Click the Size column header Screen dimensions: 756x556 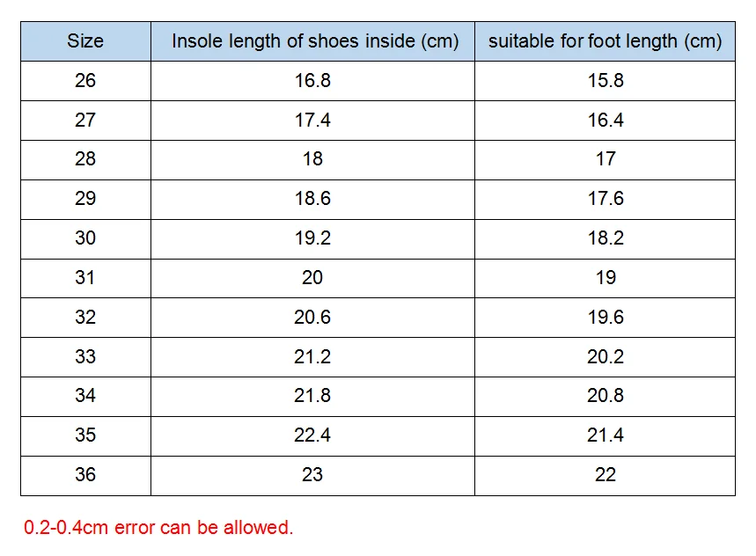(85, 40)
